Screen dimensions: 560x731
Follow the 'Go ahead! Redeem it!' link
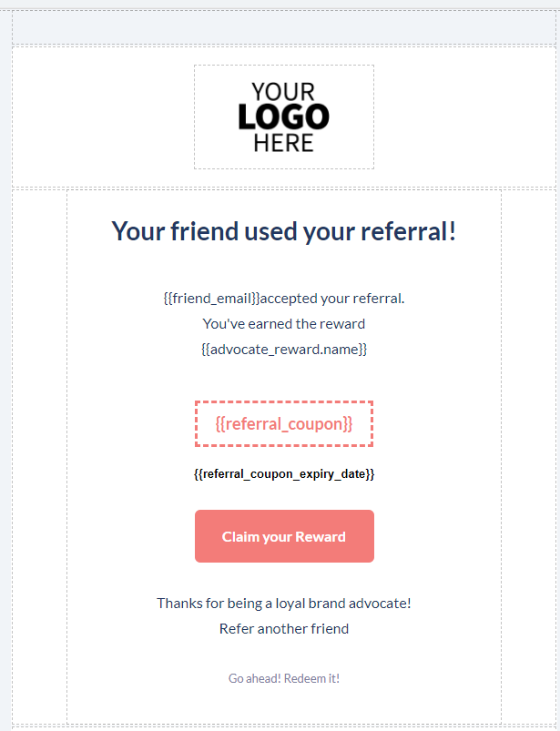[x=283, y=678]
